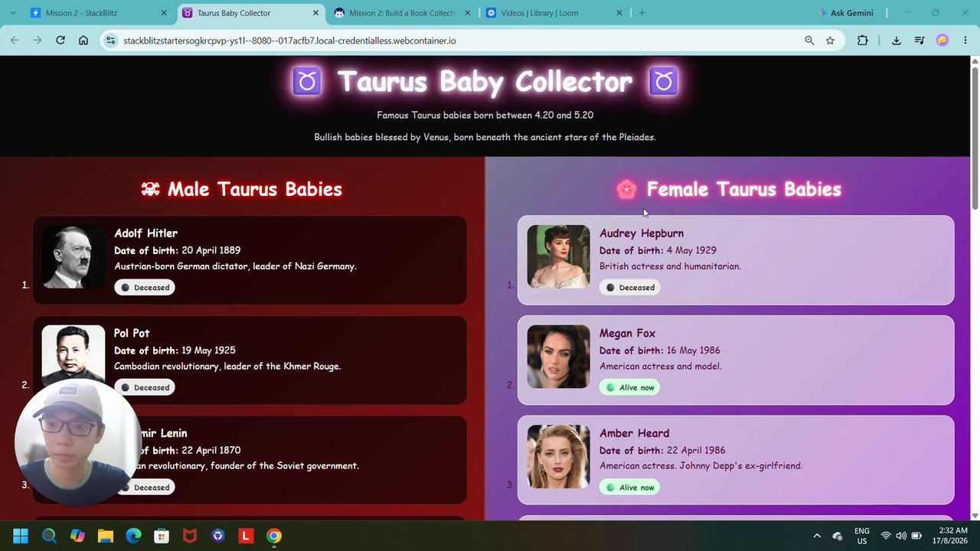Open the Chrome extensions menu
Screen dimensions: 980x551
pyautogui.click(x=863, y=41)
